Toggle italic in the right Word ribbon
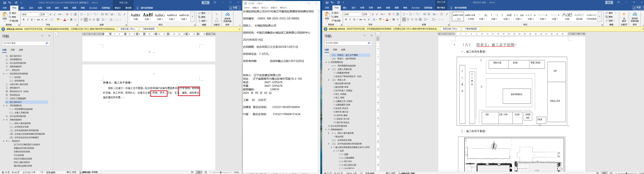This screenshot has width=644, height=174. (x=350, y=19)
